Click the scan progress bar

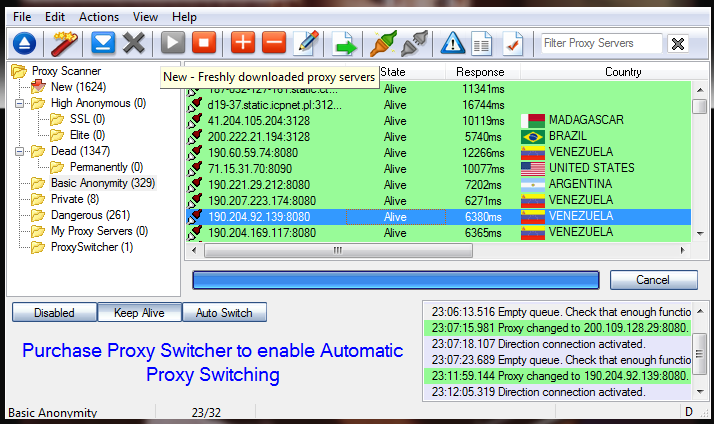396,280
